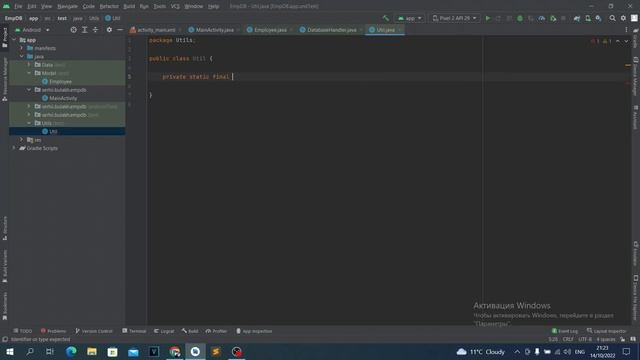Open Chrome from the taskbar

click(x=175, y=351)
